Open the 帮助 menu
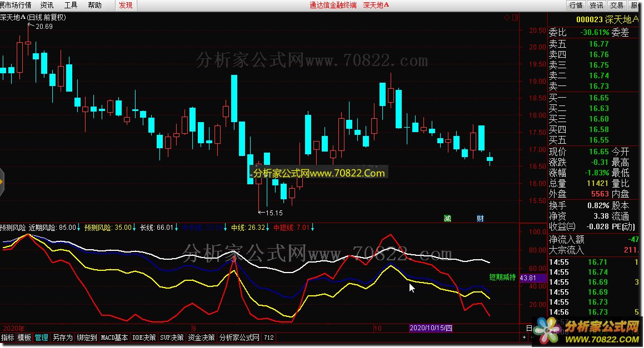The height and width of the screenshot is (348, 644). point(94,5)
